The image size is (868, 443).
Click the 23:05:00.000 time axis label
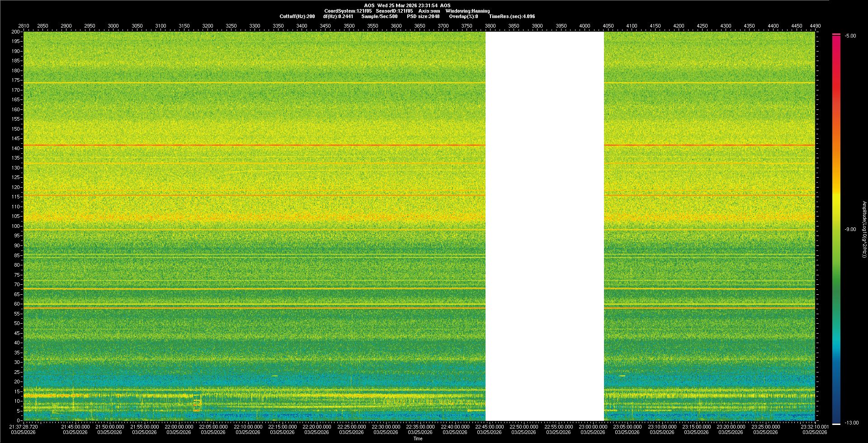pyautogui.click(x=627, y=427)
